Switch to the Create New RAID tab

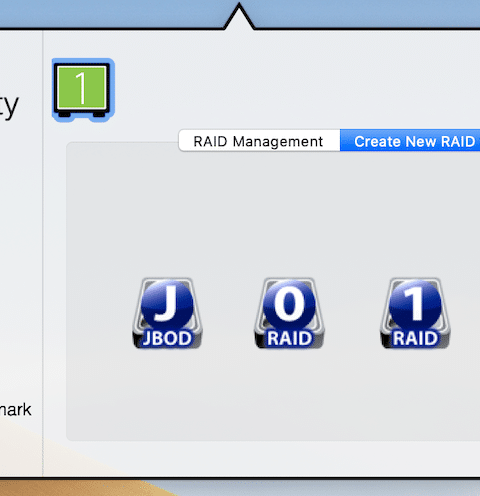click(x=410, y=141)
